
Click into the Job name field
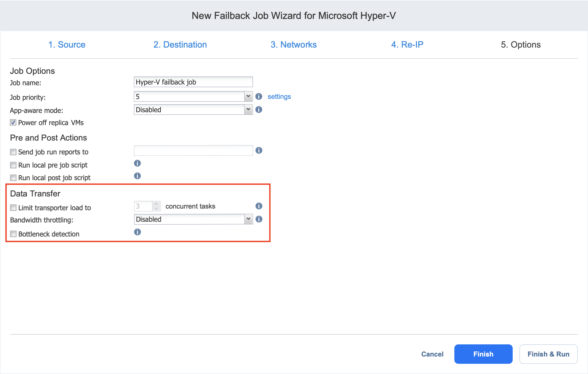point(193,82)
